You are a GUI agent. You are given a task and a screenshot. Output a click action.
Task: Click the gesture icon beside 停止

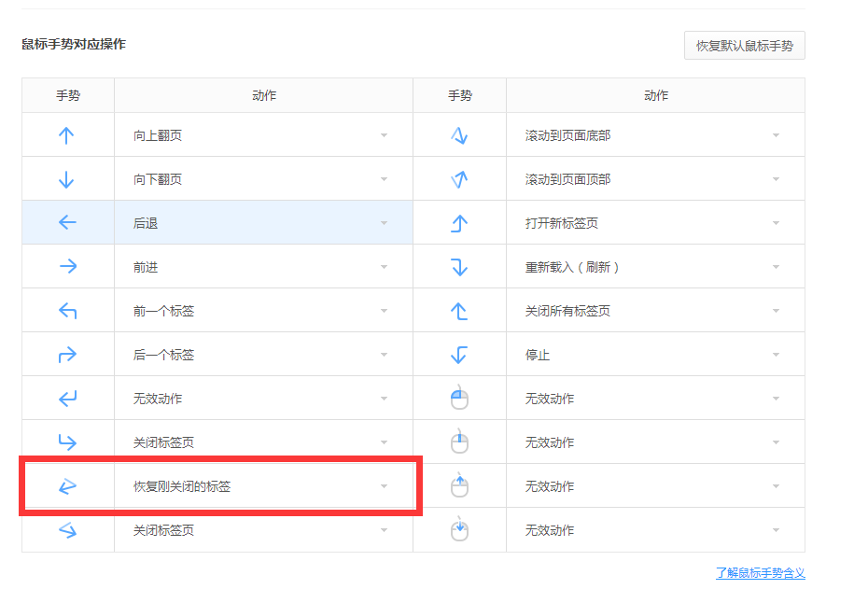click(x=458, y=355)
